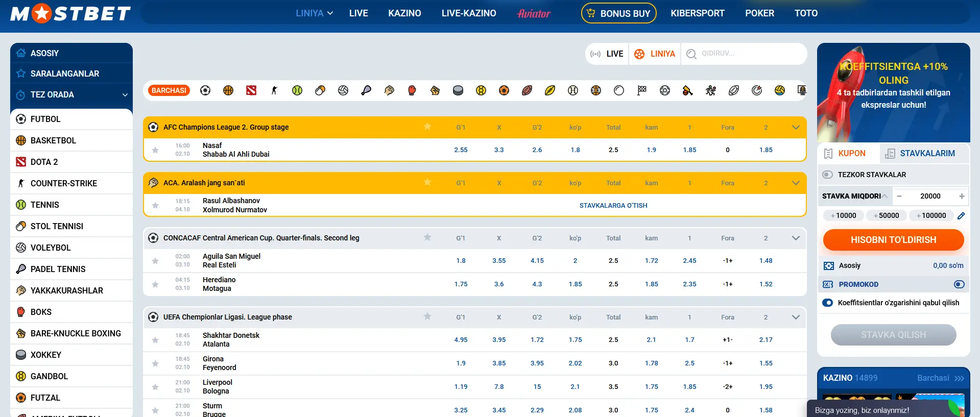Image resolution: width=980 pixels, height=417 pixels.
Task: Toggle the Tezkor stavkalar switch
Action: pos(828,175)
